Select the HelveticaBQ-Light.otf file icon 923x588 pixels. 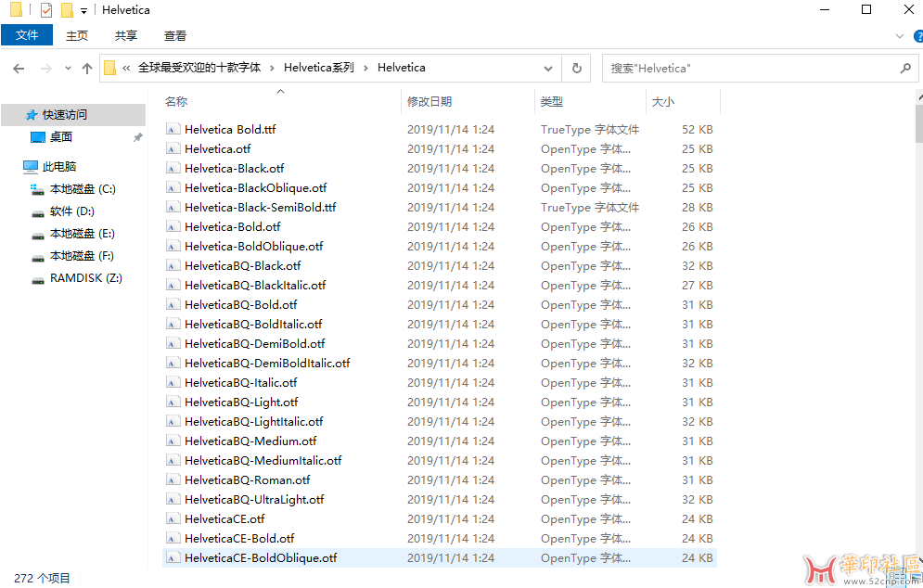click(173, 402)
